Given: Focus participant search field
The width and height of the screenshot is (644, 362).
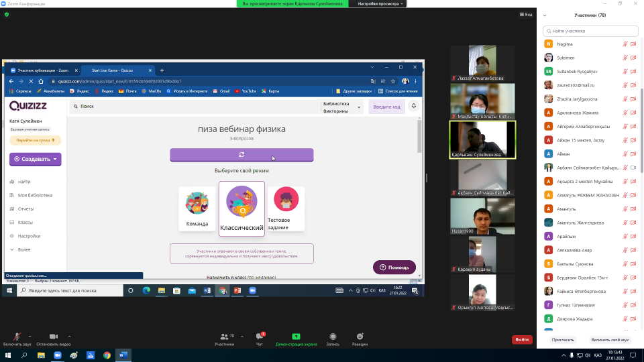Looking at the screenshot, I should (x=590, y=31).
